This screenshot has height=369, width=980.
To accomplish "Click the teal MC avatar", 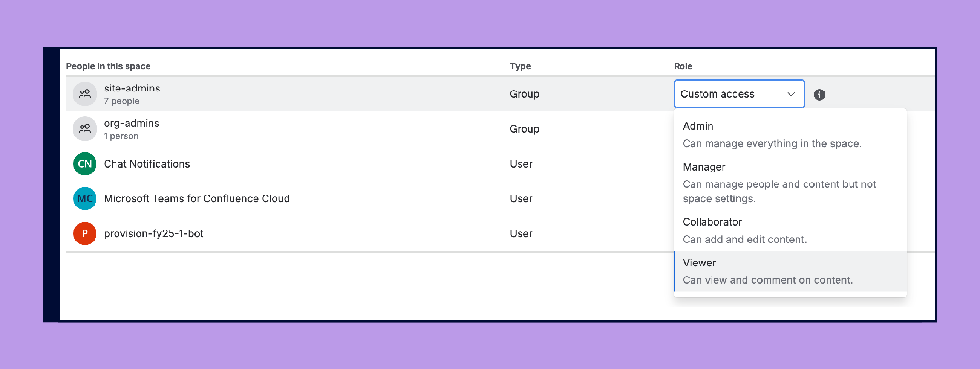I will coord(85,198).
